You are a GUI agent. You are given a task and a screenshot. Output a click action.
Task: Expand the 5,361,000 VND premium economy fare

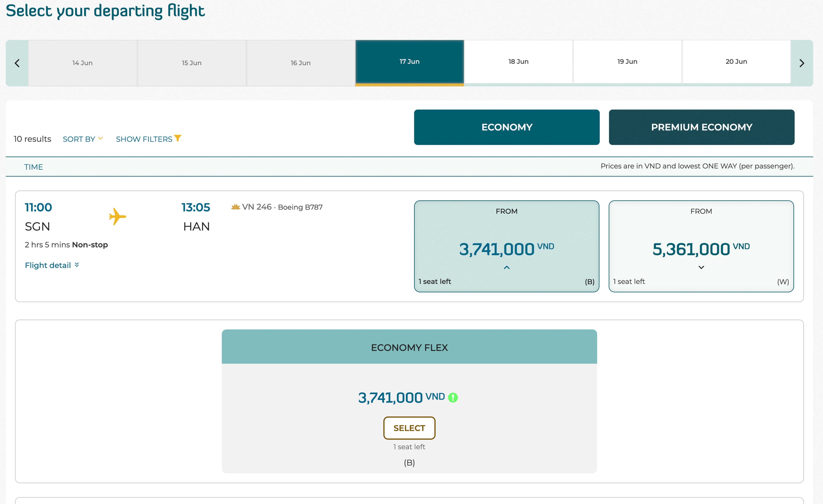pyautogui.click(x=701, y=268)
